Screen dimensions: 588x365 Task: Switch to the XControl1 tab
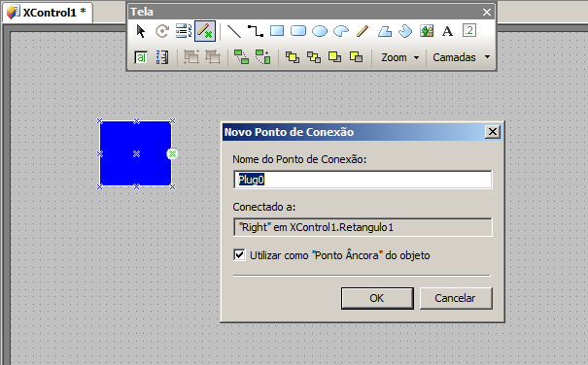[x=48, y=13]
